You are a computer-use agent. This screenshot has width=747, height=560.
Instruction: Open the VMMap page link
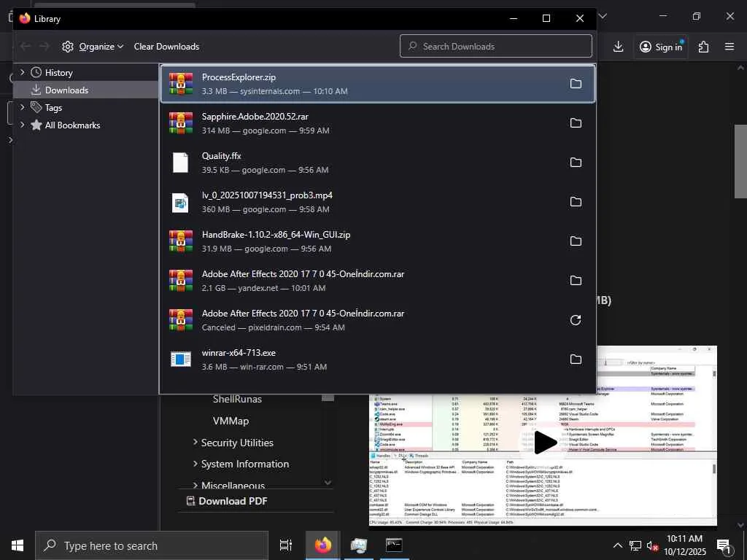tap(231, 421)
